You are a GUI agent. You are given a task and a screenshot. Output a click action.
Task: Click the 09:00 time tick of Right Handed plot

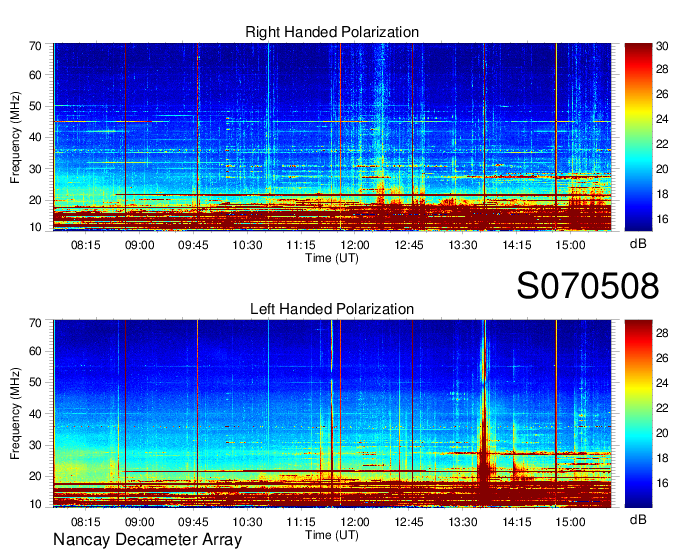click(x=139, y=245)
